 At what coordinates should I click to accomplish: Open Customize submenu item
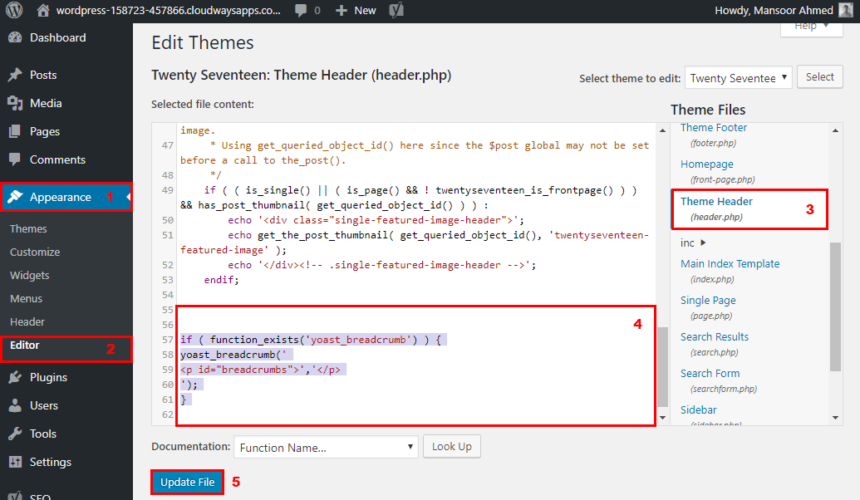tap(35, 252)
